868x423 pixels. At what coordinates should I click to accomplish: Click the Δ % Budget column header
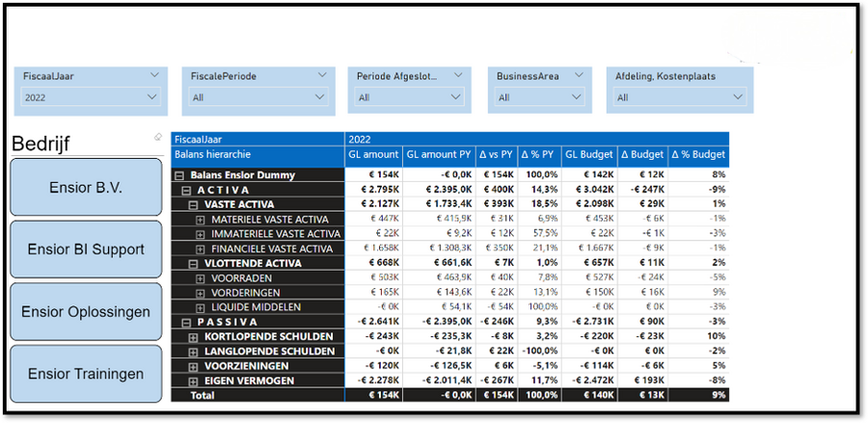(x=700, y=154)
